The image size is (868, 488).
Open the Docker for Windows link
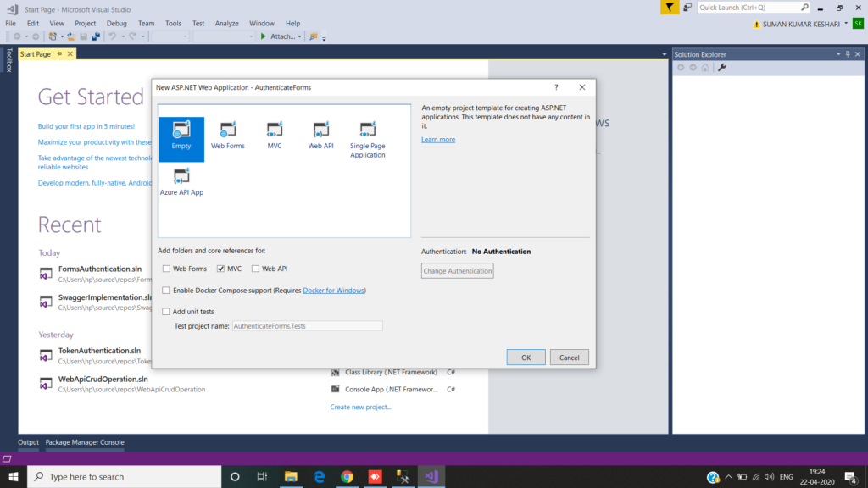point(334,291)
